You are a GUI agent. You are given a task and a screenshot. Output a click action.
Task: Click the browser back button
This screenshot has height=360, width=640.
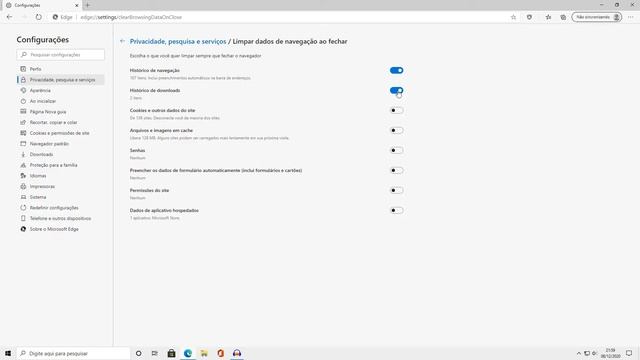pos(9,17)
